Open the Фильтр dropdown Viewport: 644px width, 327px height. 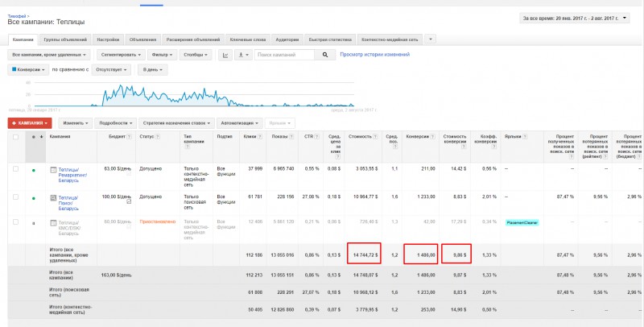click(x=162, y=55)
